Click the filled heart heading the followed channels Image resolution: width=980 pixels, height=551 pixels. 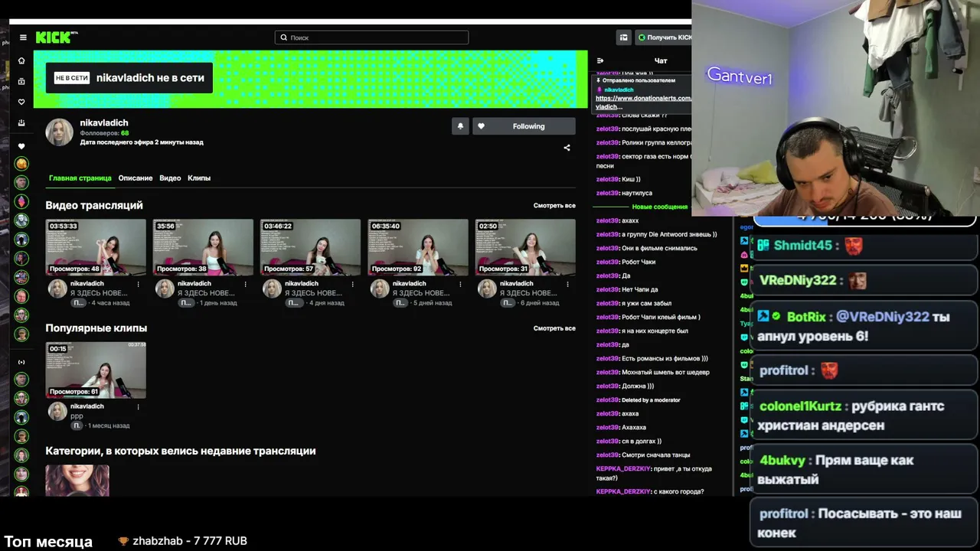[x=21, y=146]
